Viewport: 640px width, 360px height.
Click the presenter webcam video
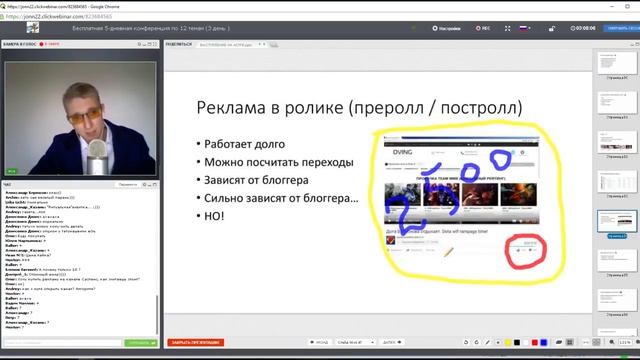coord(80,118)
